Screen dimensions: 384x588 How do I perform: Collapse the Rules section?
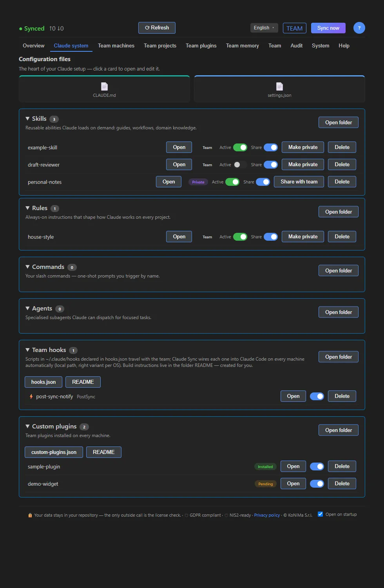click(x=27, y=208)
